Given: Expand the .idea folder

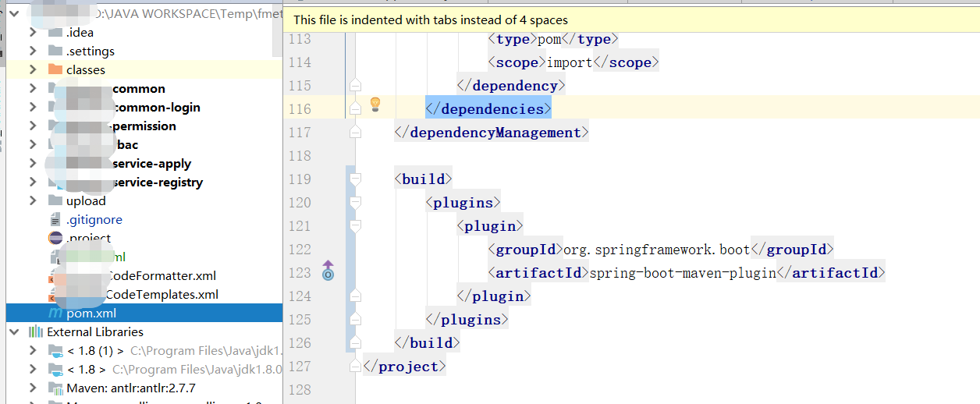Looking at the screenshot, I should click(x=32, y=32).
